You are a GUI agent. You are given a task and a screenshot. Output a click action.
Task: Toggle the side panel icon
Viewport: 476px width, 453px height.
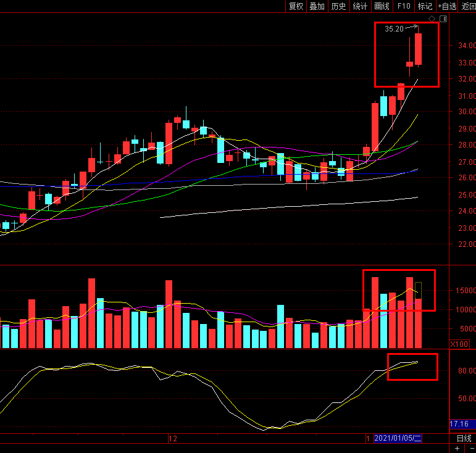pyautogui.click(x=443, y=19)
